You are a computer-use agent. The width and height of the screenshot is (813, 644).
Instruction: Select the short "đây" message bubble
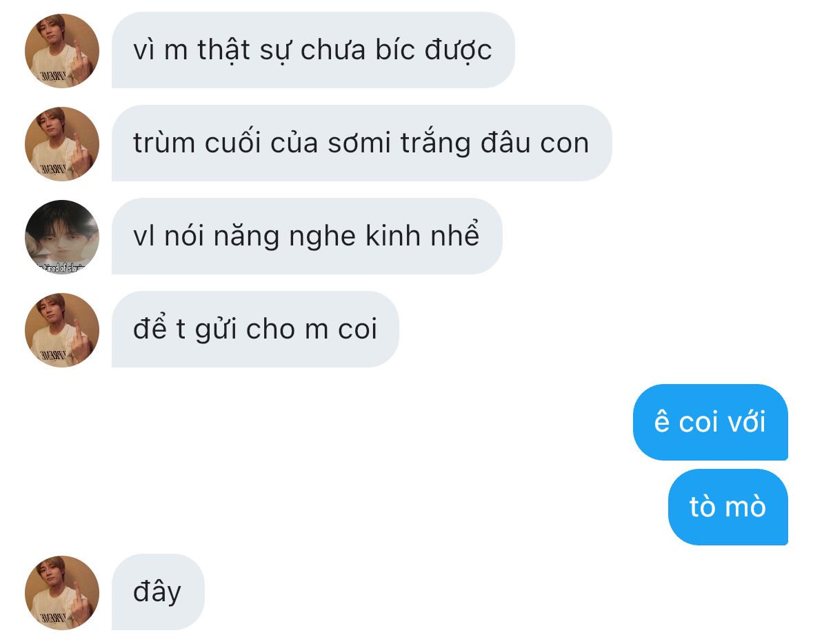[x=158, y=592]
